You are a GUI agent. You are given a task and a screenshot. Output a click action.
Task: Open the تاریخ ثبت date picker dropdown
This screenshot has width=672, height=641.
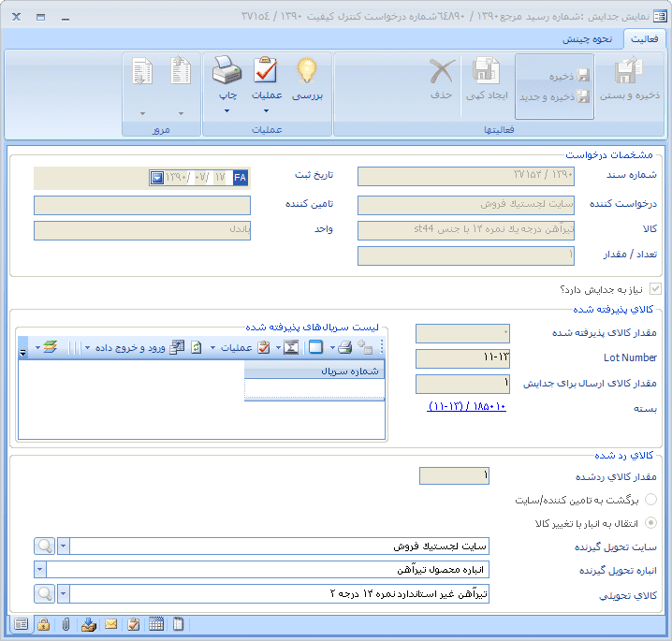point(157,177)
